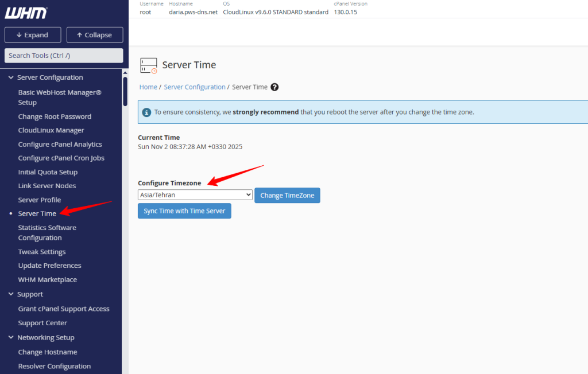Viewport: 588px width, 374px height.
Task: Click the WHM logo
Action: [x=26, y=13]
